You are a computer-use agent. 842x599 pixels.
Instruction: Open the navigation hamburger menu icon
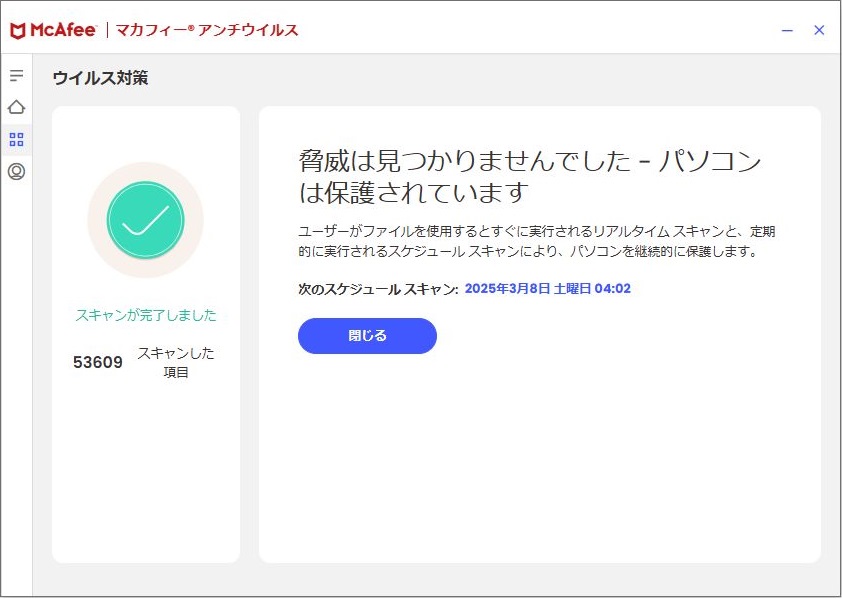point(15,74)
